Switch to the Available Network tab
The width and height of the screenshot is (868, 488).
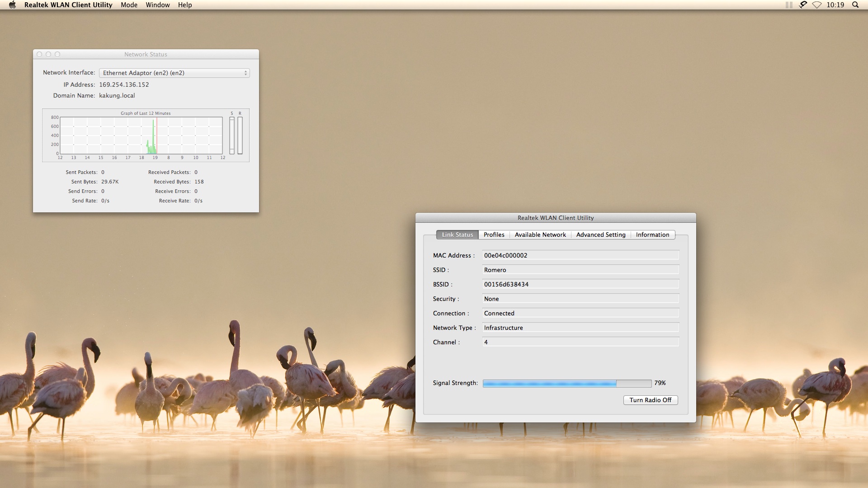[x=540, y=235]
